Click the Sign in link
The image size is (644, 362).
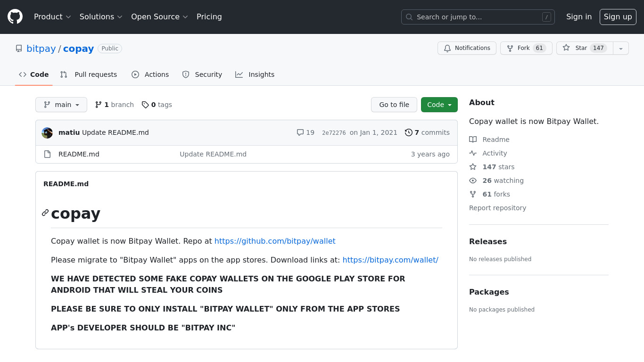pyautogui.click(x=579, y=16)
